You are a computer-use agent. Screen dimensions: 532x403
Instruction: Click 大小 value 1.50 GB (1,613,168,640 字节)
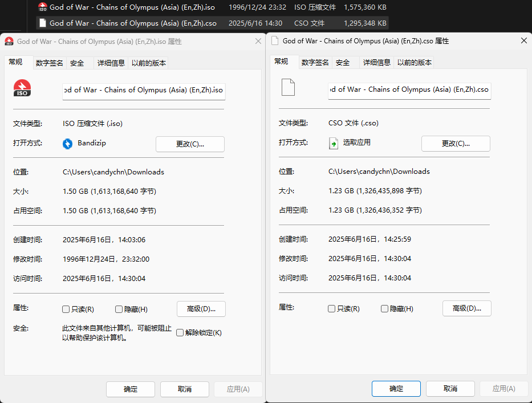click(x=109, y=192)
